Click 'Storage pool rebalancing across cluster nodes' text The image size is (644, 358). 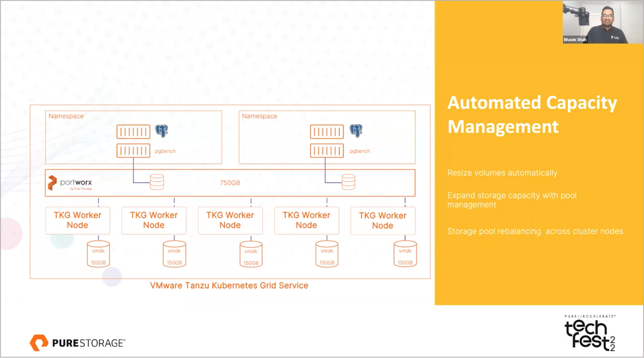535,231
